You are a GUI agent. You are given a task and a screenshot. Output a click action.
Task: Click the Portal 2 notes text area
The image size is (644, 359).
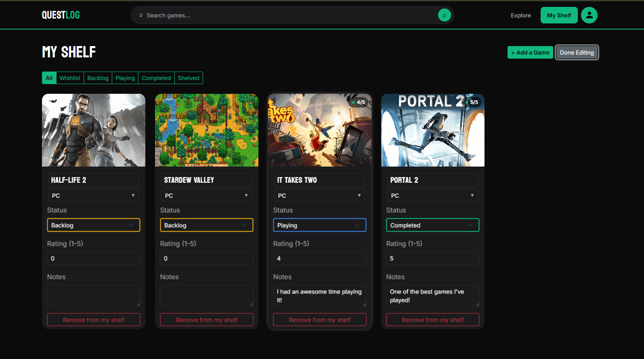coord(433,296)
